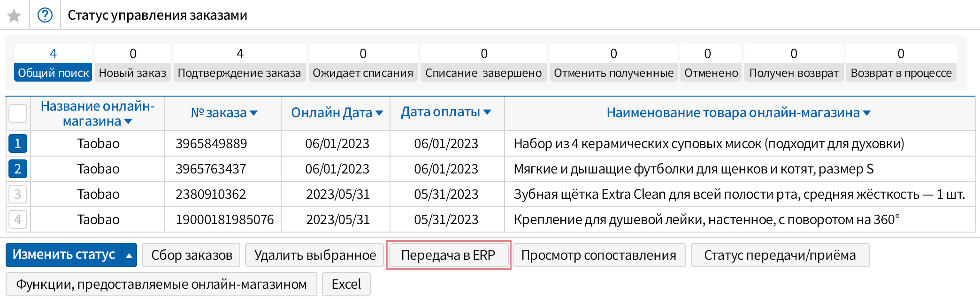Open Просмотр сопоставления view
The width and height of the screenshot is (980, 301).
598,255
